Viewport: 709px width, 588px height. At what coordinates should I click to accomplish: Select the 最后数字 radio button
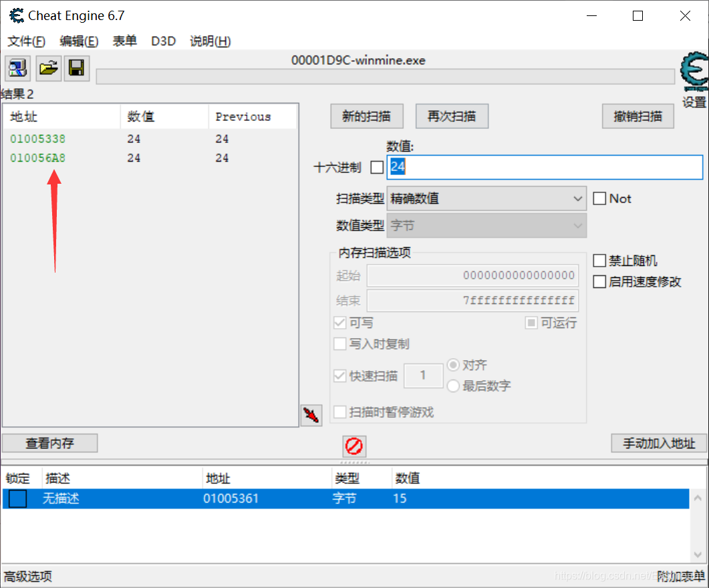click(453, 386)
